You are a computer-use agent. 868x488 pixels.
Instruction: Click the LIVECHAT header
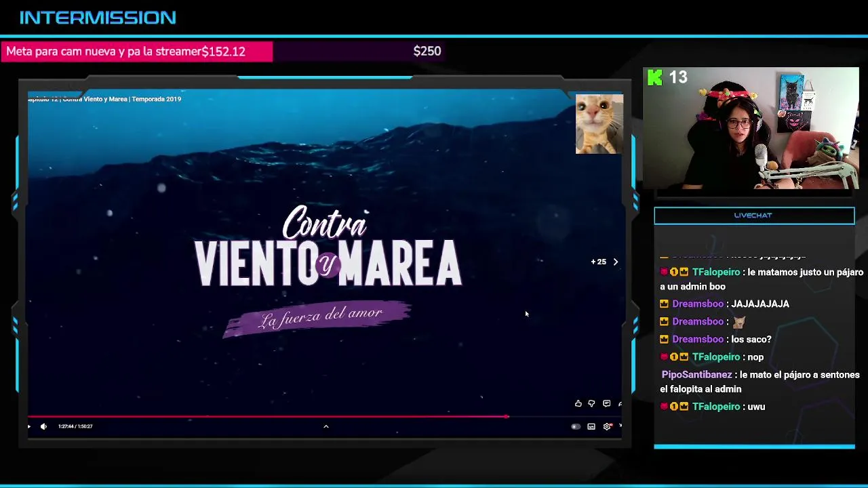(x=754, y=216)
